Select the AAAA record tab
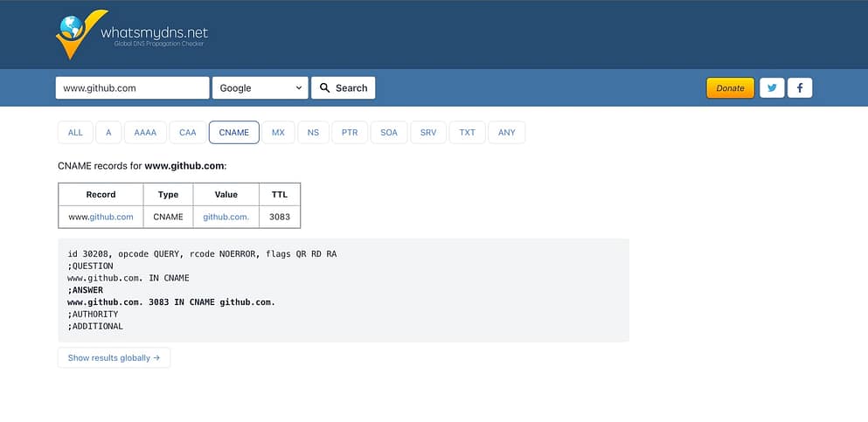This screenshot has height=422, width=868. [x=145, y=133]
